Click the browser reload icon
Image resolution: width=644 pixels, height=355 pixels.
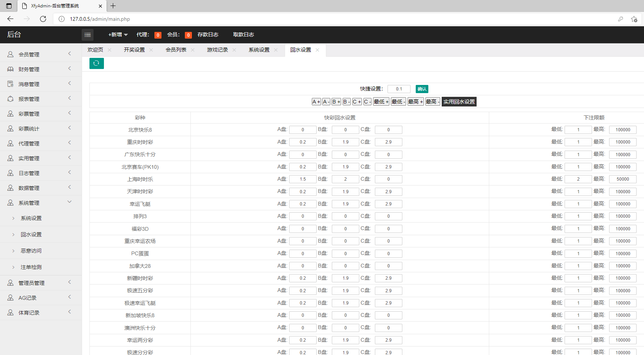pos(43,19)
